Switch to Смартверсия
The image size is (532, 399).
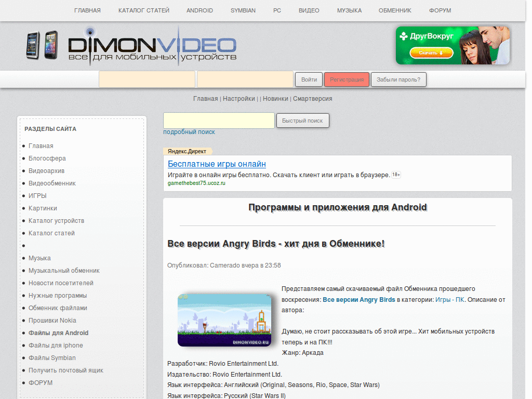pos(312,99)
